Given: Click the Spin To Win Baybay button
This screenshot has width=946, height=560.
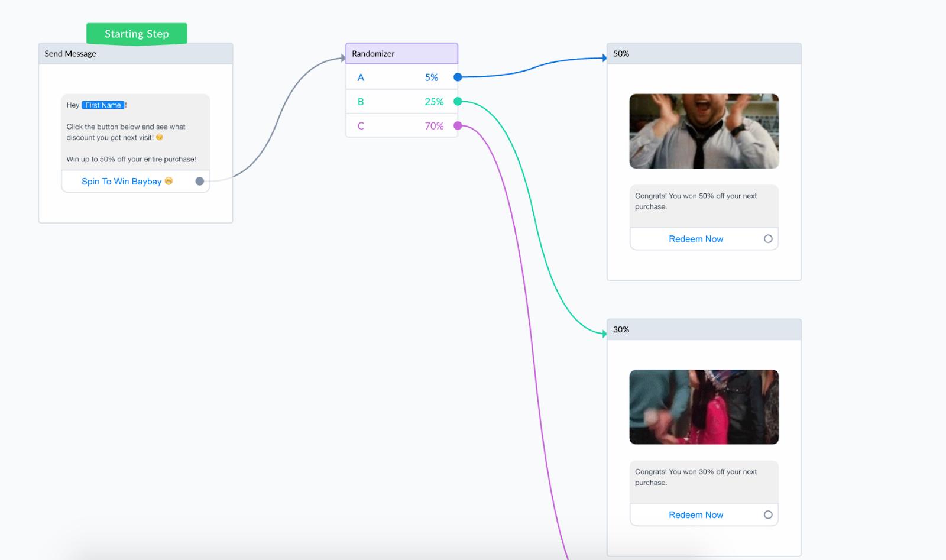Looking at the screenshot, I should [x=135, y=182].
